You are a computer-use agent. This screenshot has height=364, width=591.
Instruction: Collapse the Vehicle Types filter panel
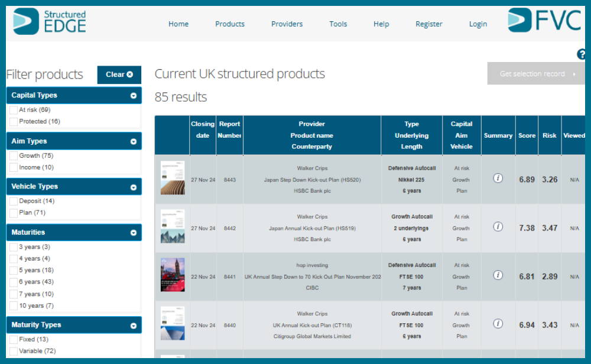coord(134,187)
